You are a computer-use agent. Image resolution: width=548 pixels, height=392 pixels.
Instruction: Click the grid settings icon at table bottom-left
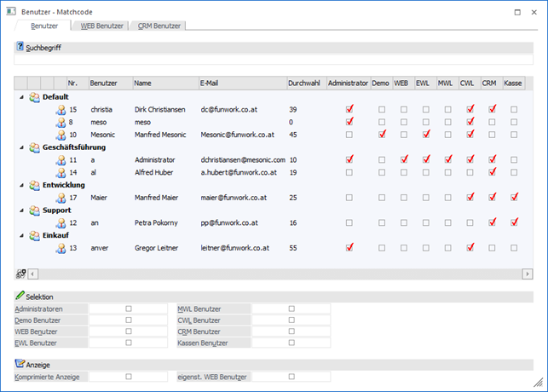[20, 274]
